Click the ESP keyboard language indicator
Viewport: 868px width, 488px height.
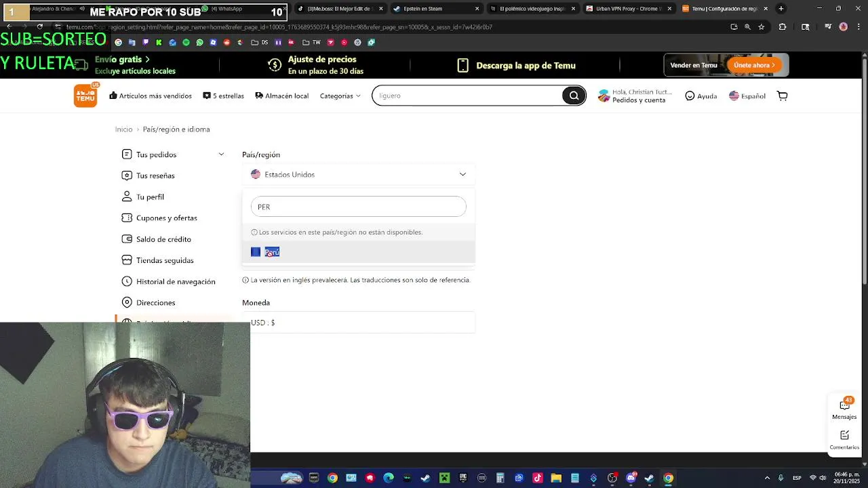click(797, 478)
